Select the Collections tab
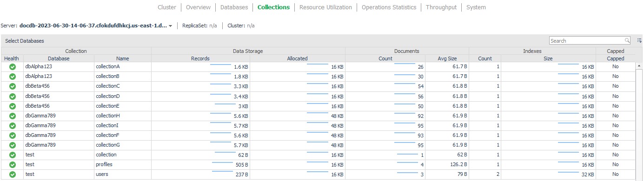644x181 pixels. click(x=273, y=7)
